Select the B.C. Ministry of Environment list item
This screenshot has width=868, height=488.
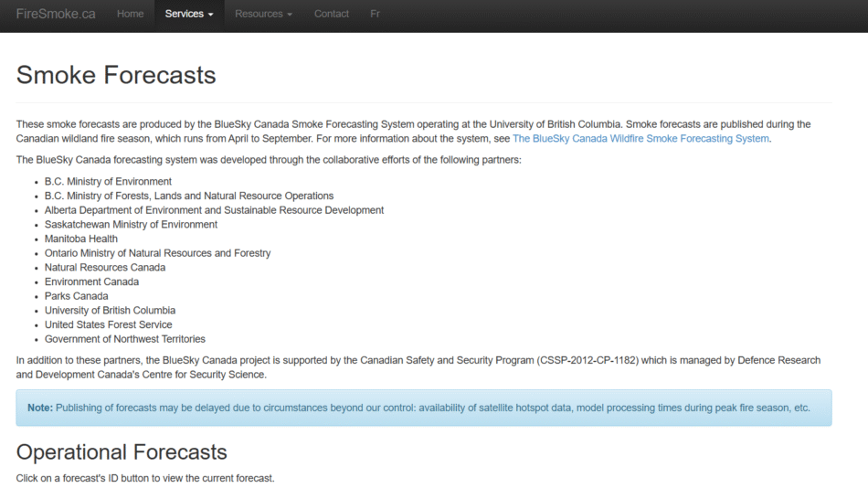108,182
